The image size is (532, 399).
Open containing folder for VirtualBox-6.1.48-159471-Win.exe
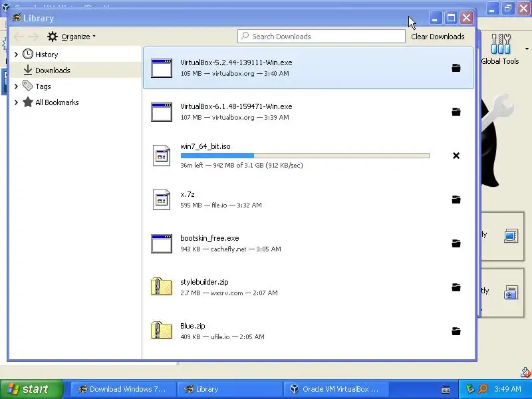pos(456,112)
